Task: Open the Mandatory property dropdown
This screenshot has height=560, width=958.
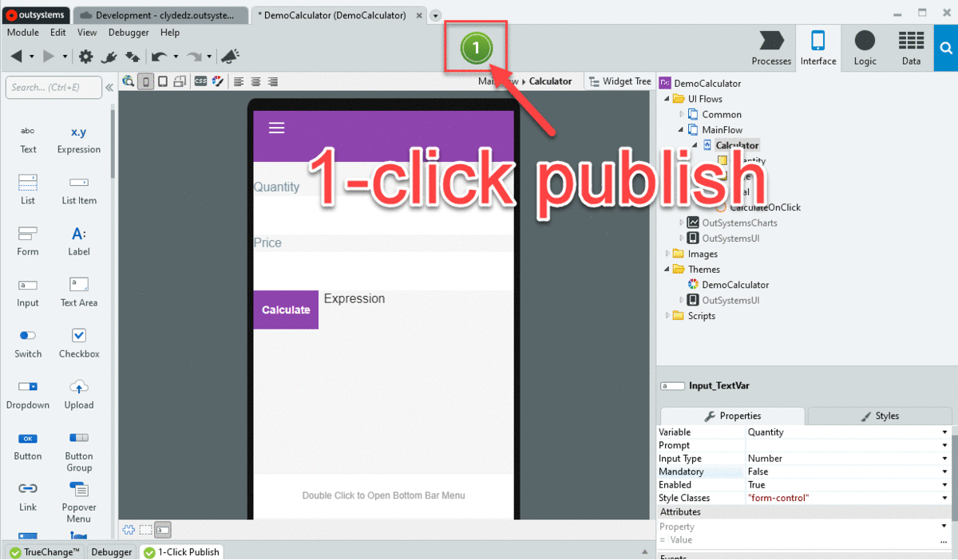Action: pos(945,471)
